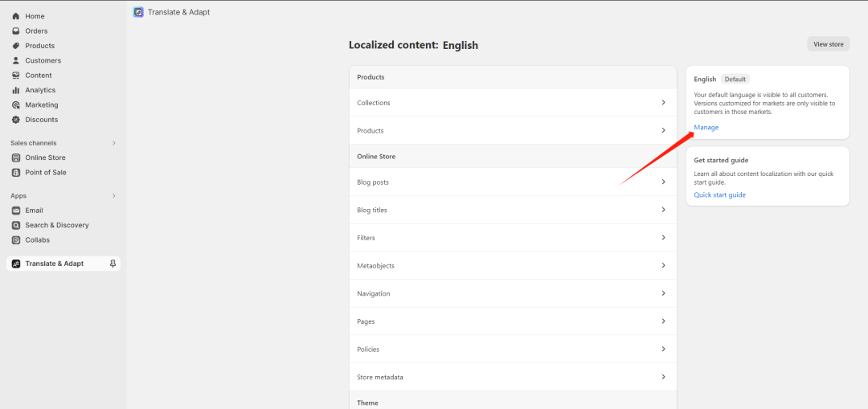Open Search & Discovery app entry
The image size is (868, 409).
click(57, 225)
